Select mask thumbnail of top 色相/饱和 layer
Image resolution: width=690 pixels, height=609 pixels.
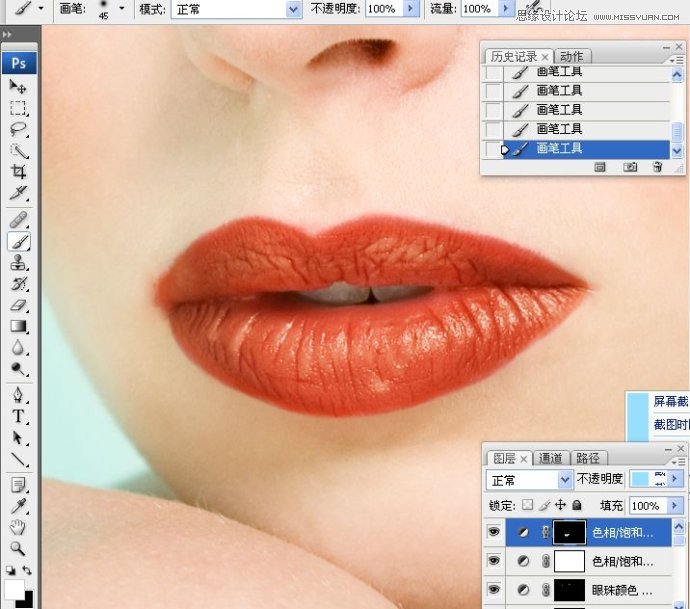569,532
